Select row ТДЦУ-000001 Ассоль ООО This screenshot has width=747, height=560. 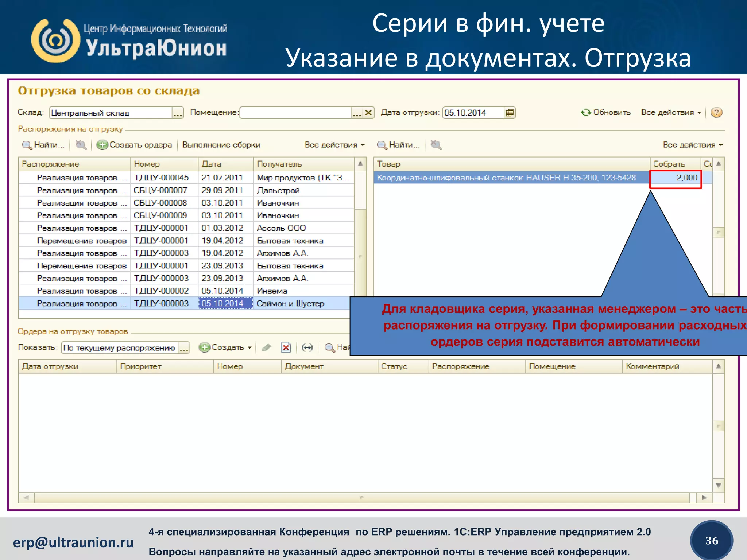click(x=186, y=228)
